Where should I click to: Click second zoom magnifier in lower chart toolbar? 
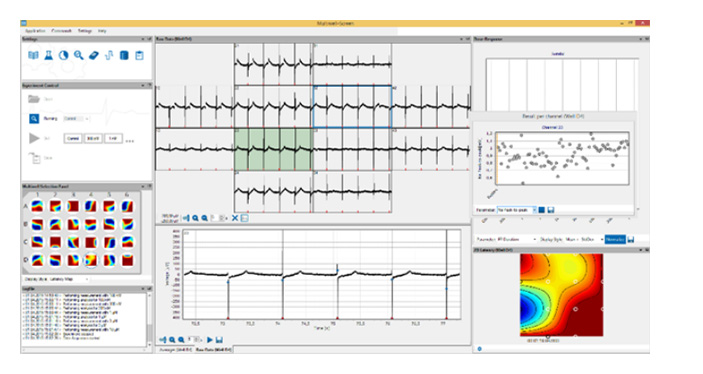coord(181,340)
